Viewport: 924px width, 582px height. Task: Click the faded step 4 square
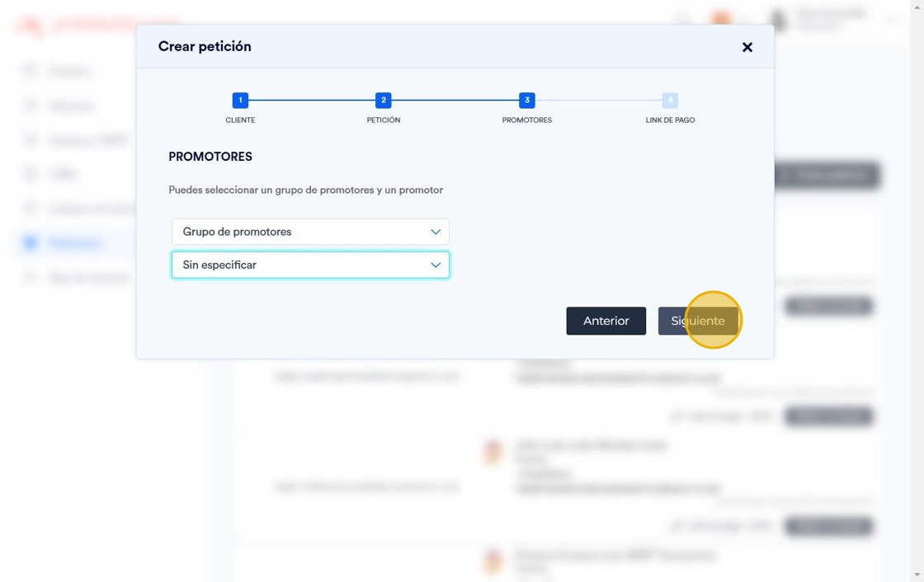pos(670,100)
